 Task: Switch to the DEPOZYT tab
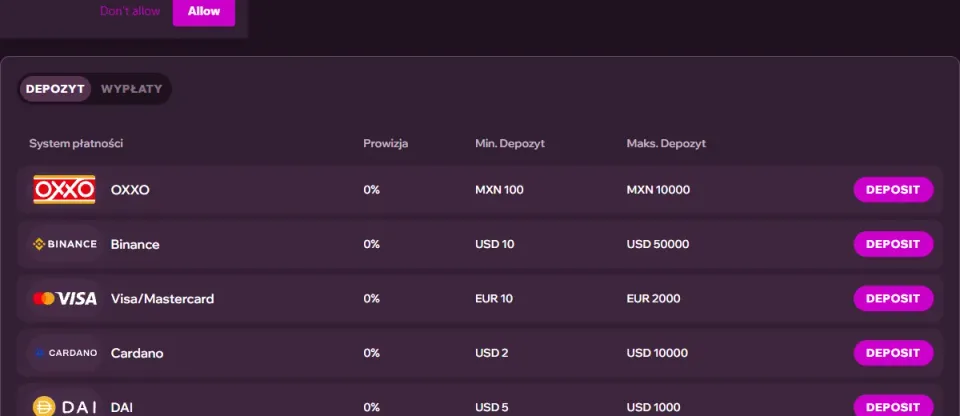[x=55, y=89]
